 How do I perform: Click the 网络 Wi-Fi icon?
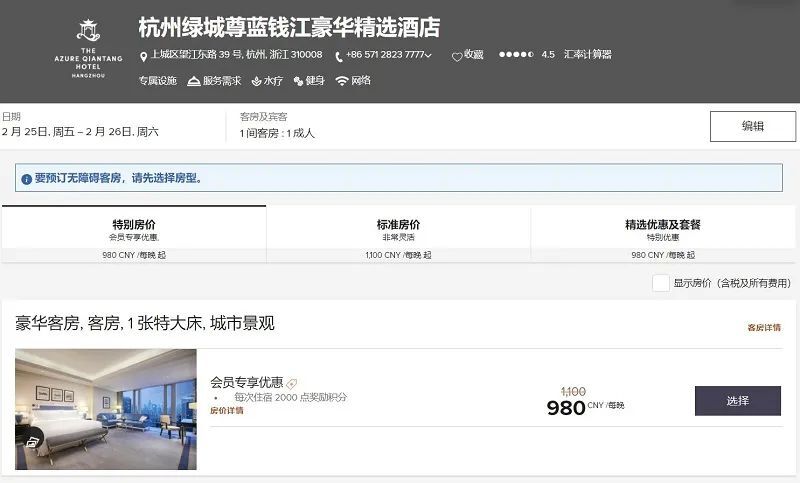pyautogui.click(x=342, y=81)
